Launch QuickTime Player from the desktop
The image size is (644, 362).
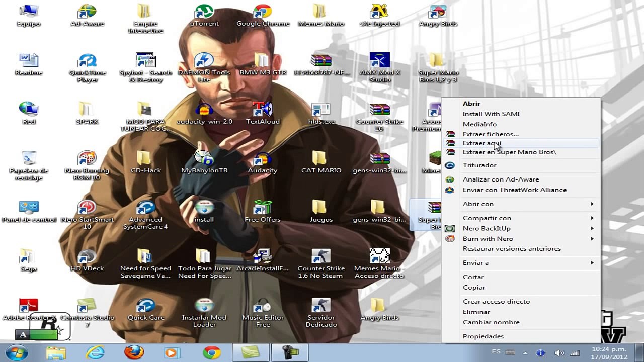coord(87,68)
